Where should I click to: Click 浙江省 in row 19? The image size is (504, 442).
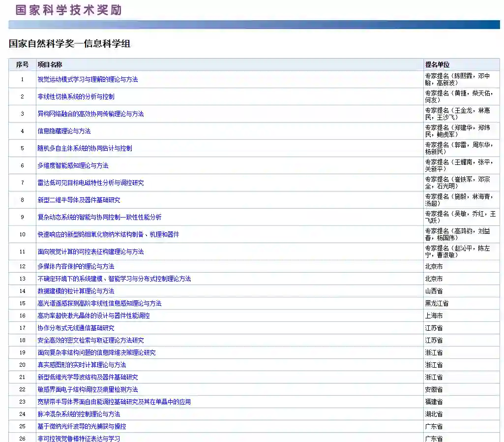coord(434,352)
